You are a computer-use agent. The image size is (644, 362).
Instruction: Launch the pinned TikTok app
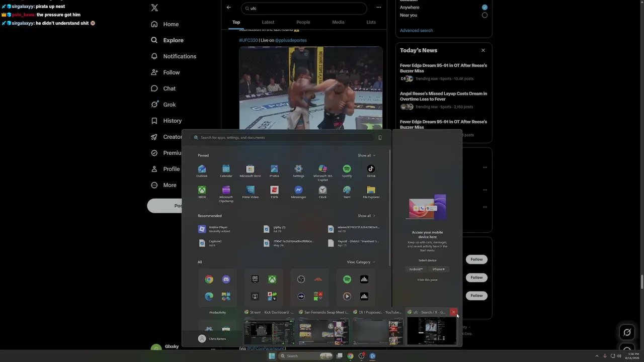(371, 171)
